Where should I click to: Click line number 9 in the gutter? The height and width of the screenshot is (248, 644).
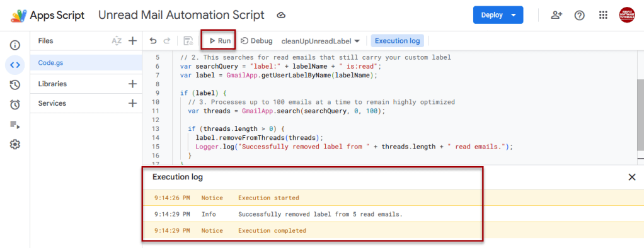[x=158, y=93]
